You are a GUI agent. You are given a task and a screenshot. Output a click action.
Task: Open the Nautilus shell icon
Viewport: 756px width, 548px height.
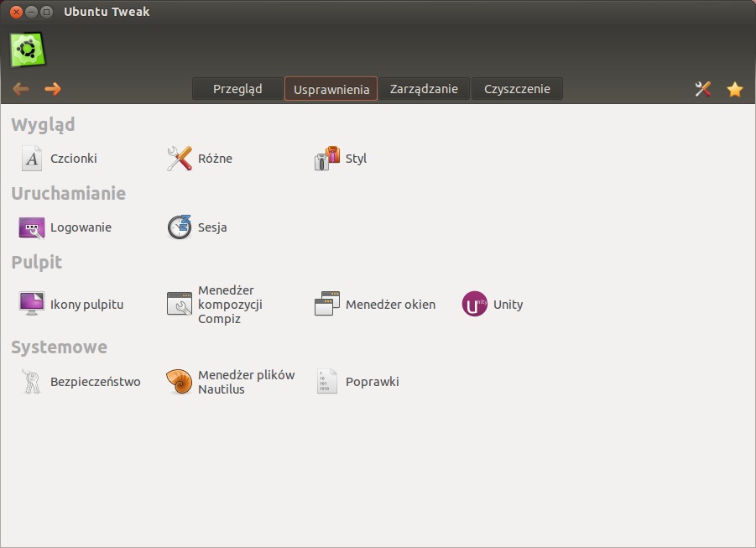(x=180, y=382)
